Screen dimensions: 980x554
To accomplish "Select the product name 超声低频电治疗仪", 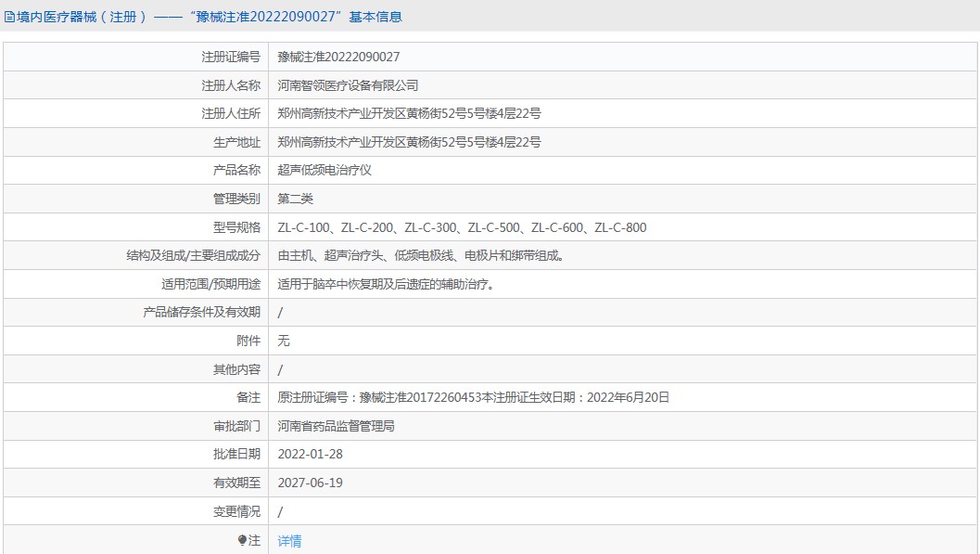I will pyautogui.click(x=325, y=170).
